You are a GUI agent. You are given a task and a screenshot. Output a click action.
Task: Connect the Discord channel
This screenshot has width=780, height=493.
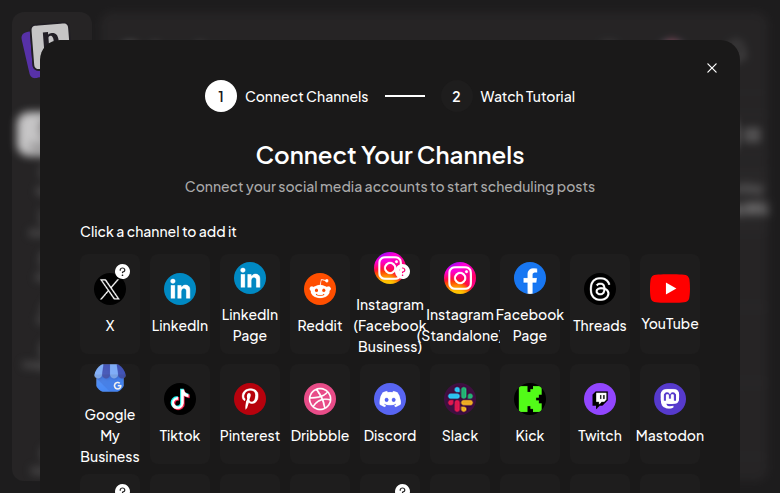coord(390,414)
